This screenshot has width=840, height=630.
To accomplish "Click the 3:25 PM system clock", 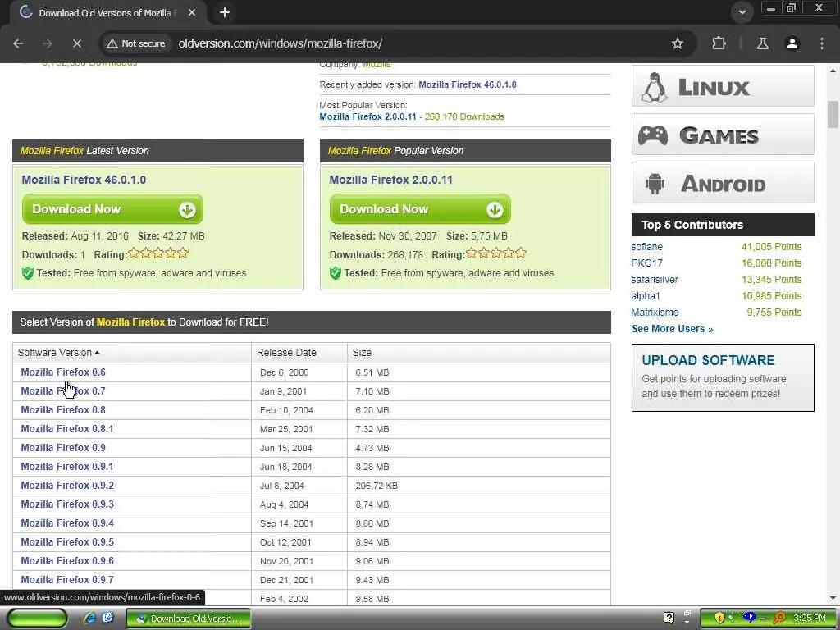I will (x=810, y=619).
